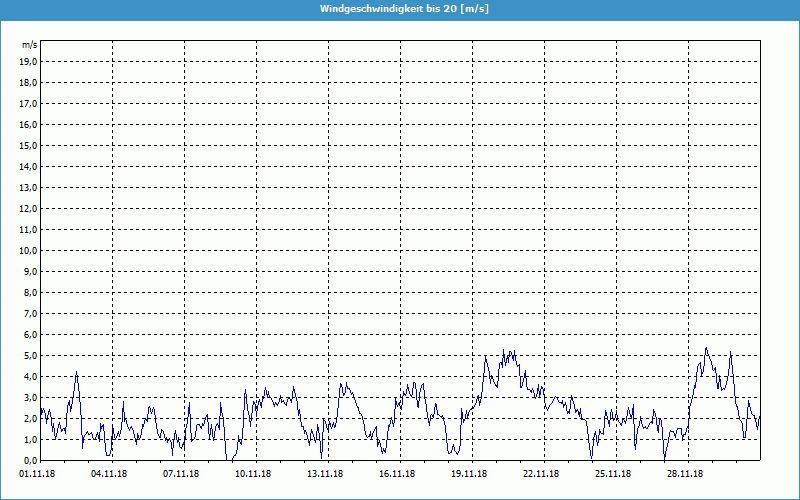Click the 19.11.18 date label
Viewport: 800px width, 500px height.
[470, 475]
